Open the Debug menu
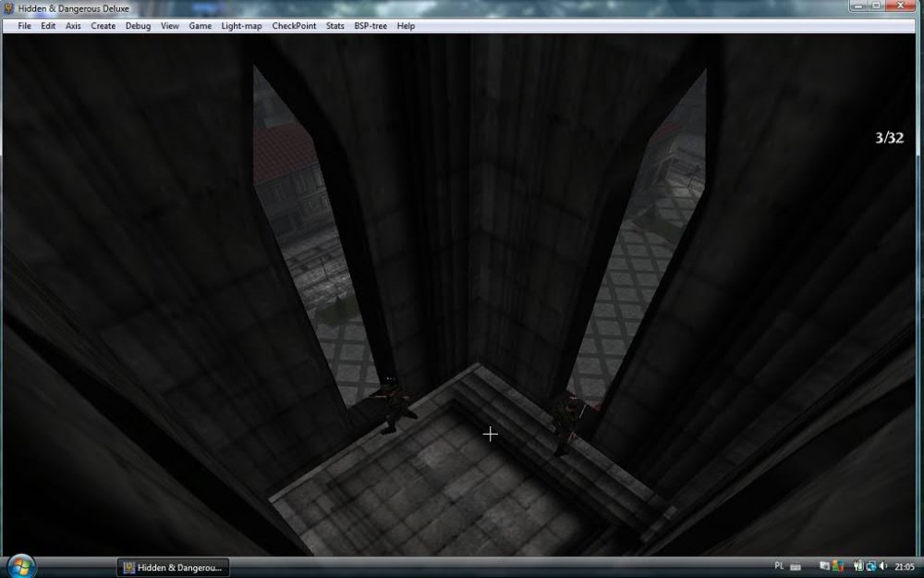Image resolution: width=924 pixels, height=578 pixels. pos(138,26)
